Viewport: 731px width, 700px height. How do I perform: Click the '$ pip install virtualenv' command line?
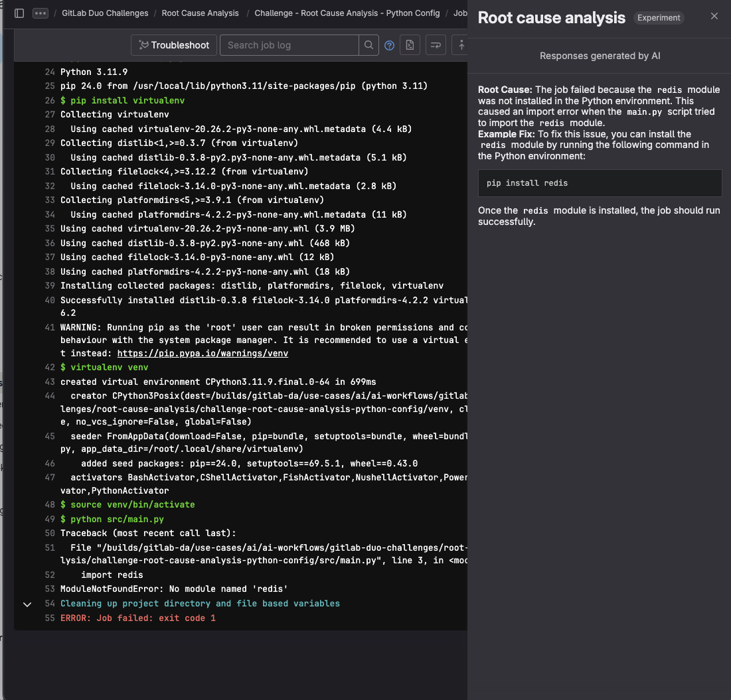pos(123,100)
